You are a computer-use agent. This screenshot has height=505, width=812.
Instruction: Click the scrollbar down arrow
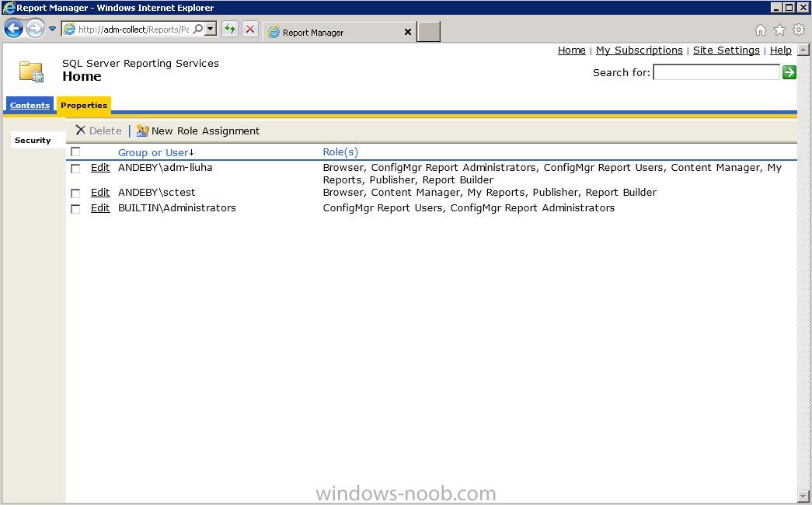coord(803,496)
